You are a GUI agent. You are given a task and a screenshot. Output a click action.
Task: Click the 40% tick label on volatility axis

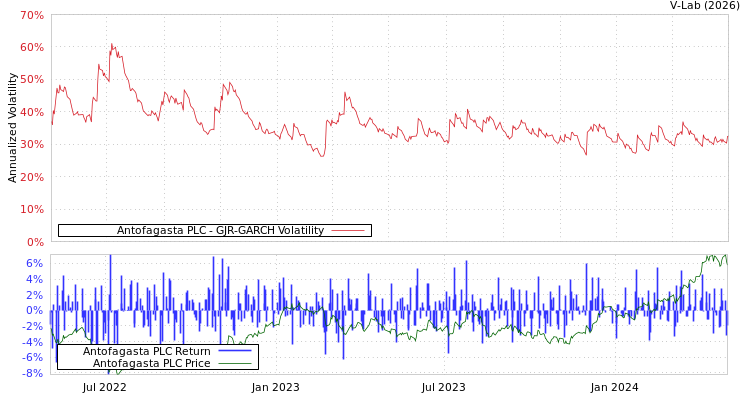tap(32, 113)
